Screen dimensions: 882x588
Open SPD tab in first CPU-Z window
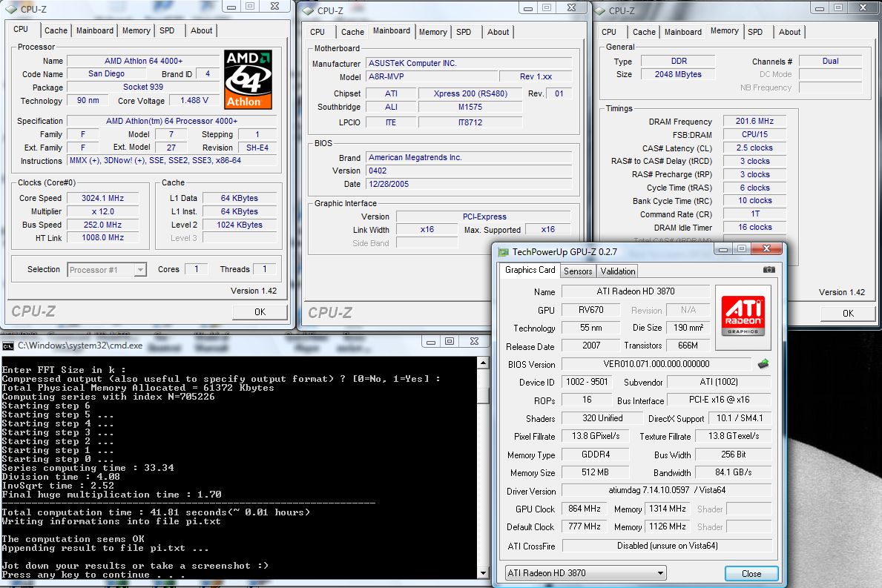pos(167,30)
